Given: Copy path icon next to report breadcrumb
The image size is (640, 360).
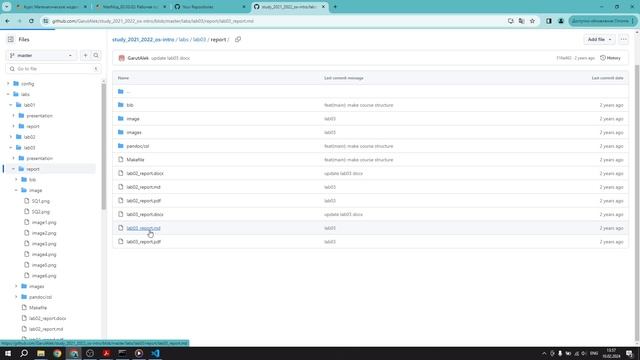Looking at the screenshot, I should [238, 39].
